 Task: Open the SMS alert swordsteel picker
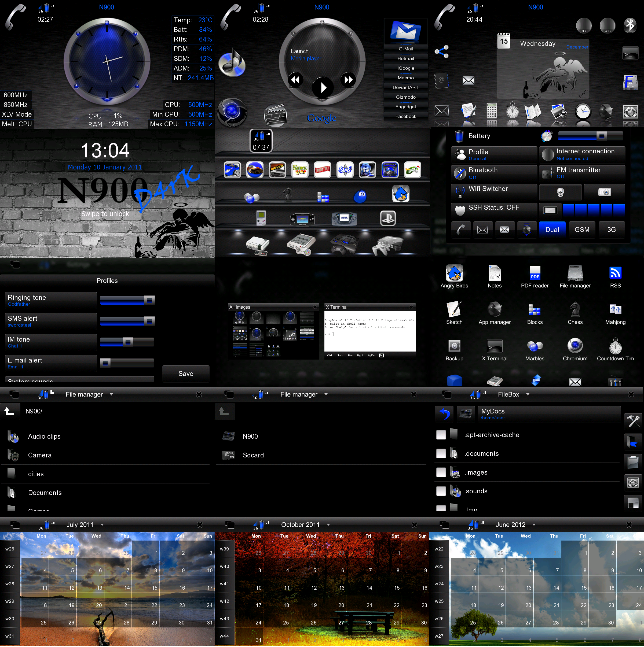tap(51, 321)
